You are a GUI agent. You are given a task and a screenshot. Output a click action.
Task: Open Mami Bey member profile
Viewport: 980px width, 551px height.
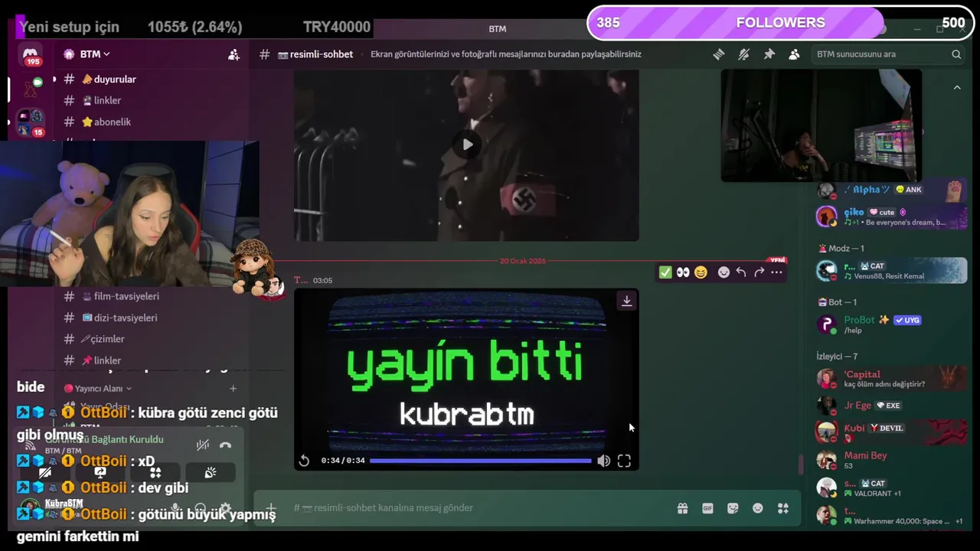coord(891,460)
